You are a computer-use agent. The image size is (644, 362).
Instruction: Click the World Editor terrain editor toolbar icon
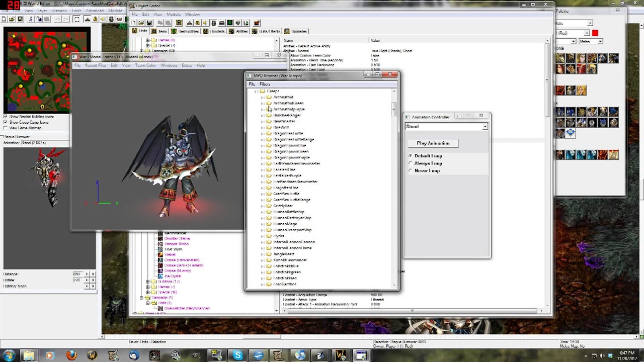coord(88,19)
